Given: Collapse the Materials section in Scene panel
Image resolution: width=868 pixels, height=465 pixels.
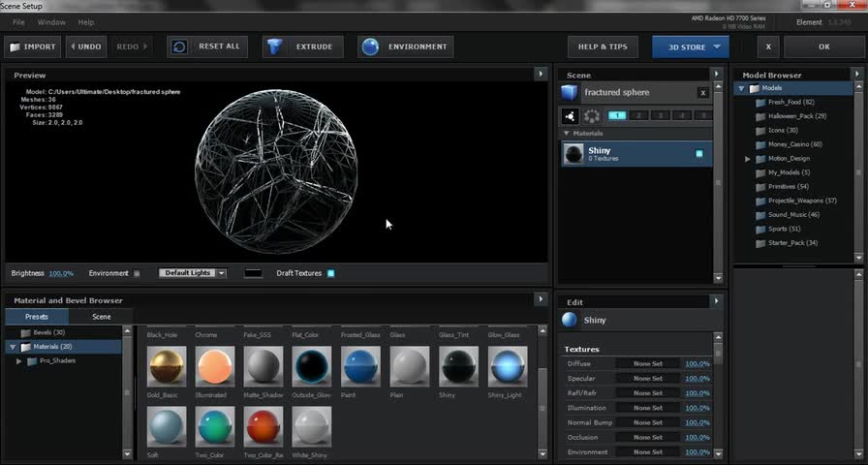Looking at the screenshot, I should (567, 134).
